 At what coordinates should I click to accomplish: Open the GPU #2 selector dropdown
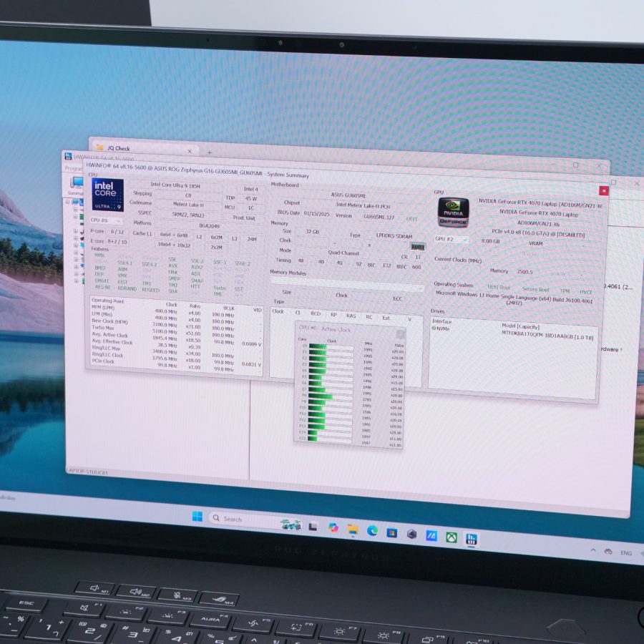point(452,239)
